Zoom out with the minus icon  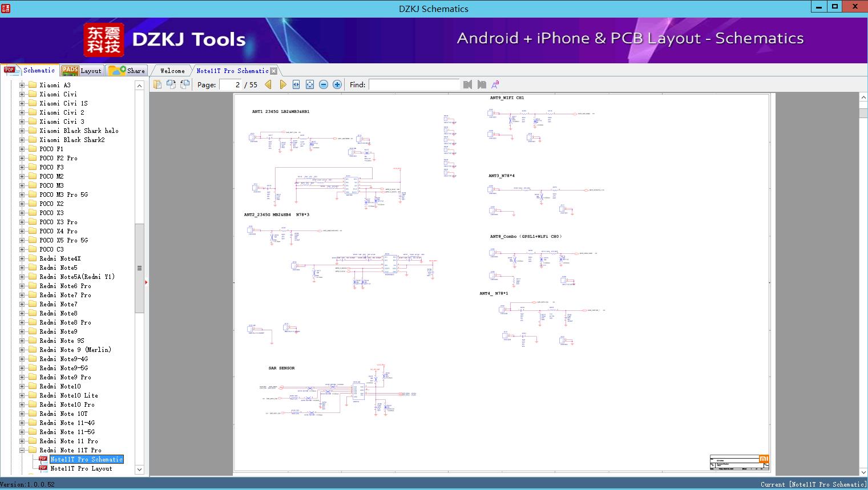[324, 84]
